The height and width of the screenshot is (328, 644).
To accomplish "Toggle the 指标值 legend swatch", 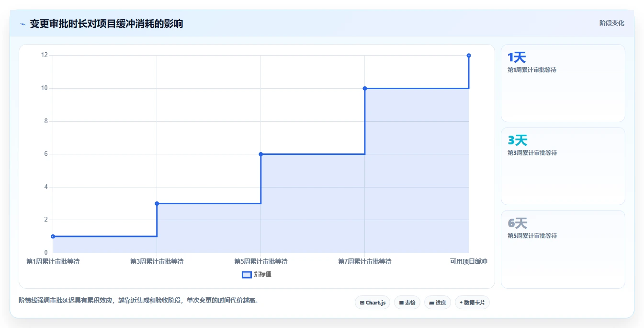I will 247,275.
